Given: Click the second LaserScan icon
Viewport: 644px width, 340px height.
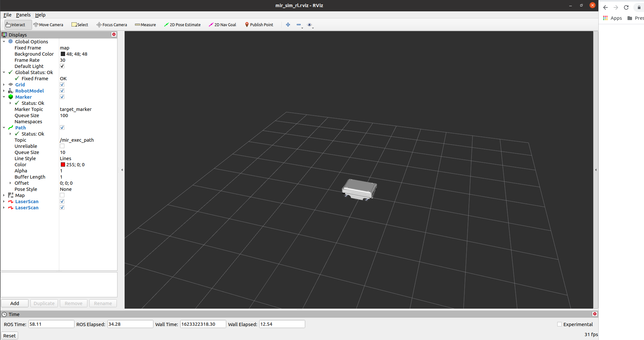Looking at the screenshot, I should coord(11,207).
